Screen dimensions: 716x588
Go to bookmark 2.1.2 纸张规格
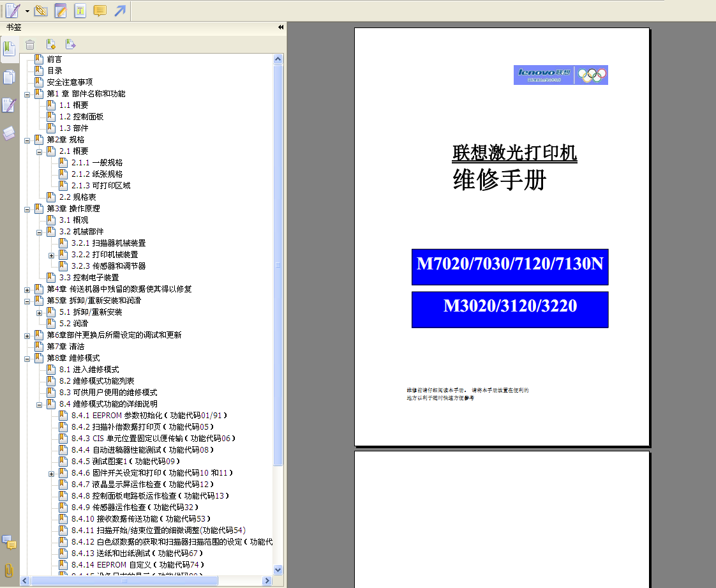coord(97,174)
